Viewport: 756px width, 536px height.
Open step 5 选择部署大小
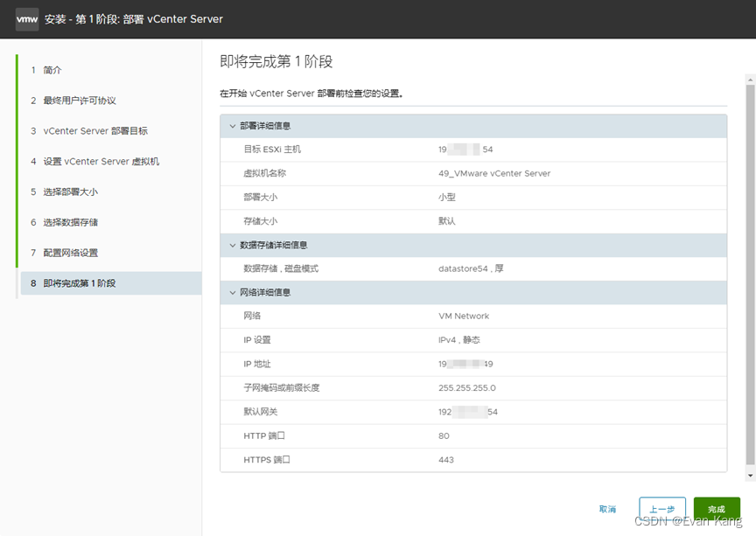[x=70, y=191]
